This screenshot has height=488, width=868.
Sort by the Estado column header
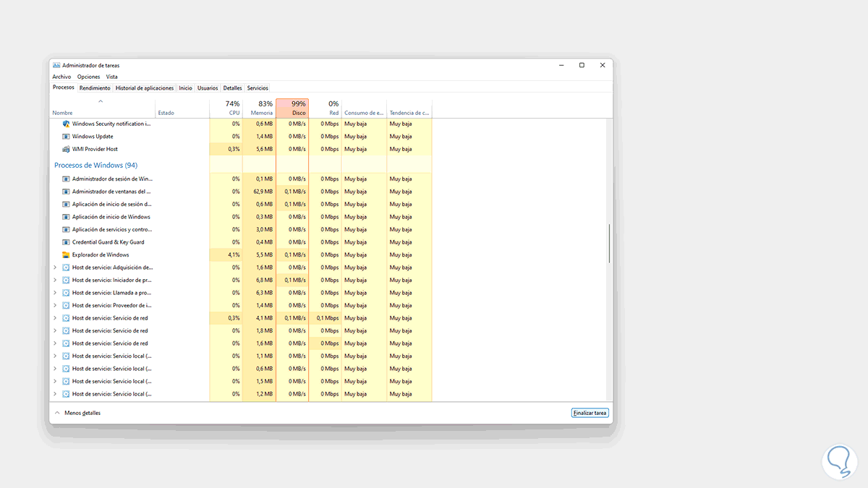[x=182, y=108]
